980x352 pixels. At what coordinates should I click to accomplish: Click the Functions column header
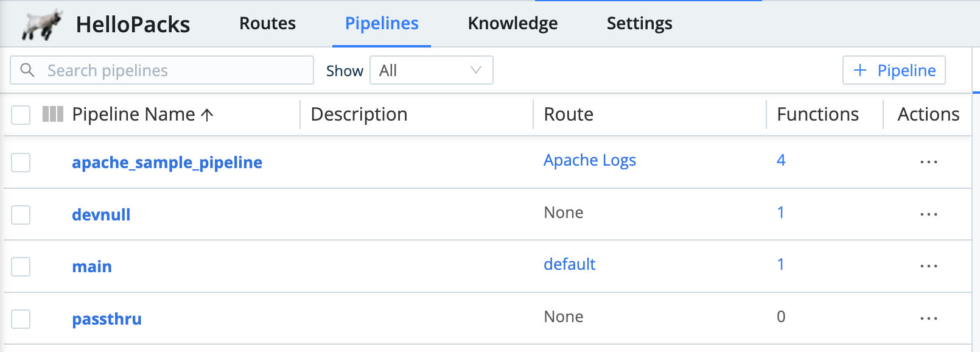(817, 114)
